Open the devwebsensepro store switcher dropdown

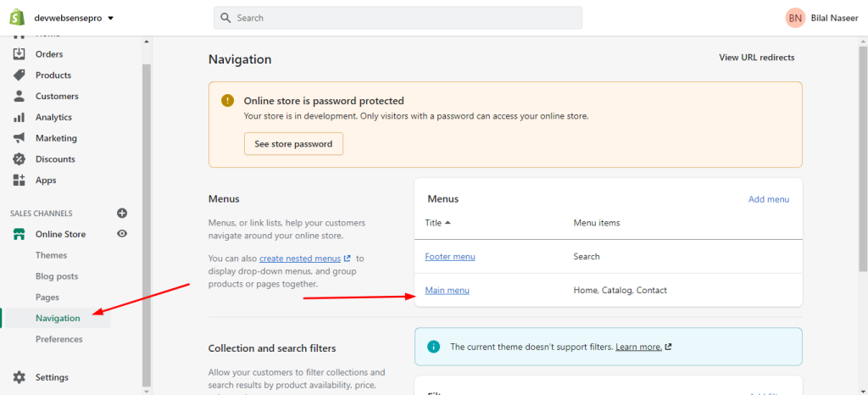pos(74,18)
